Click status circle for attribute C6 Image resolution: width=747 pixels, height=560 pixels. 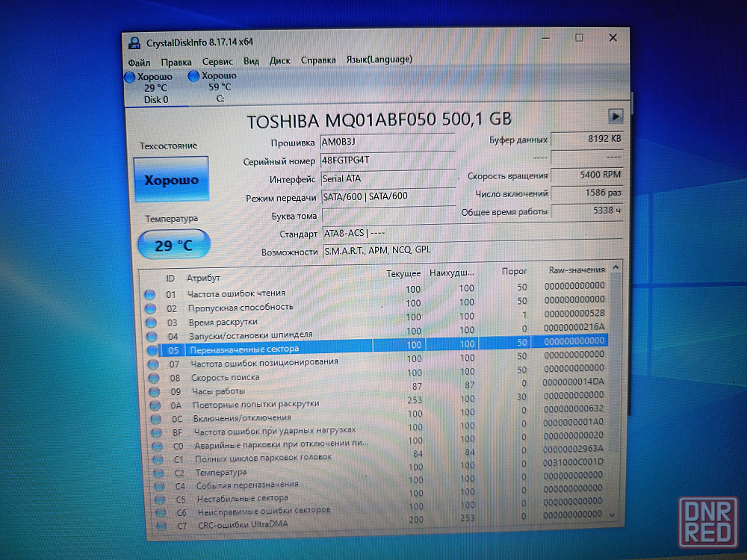(x=161, y=513)
